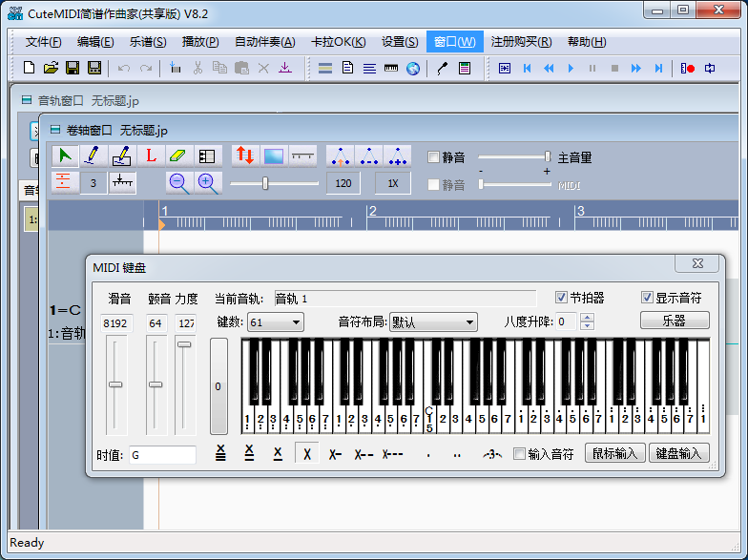Enable the 输入音符 checkbox
Screen dimensions: 748x560
pyautogui.click(x=520, y=454)
